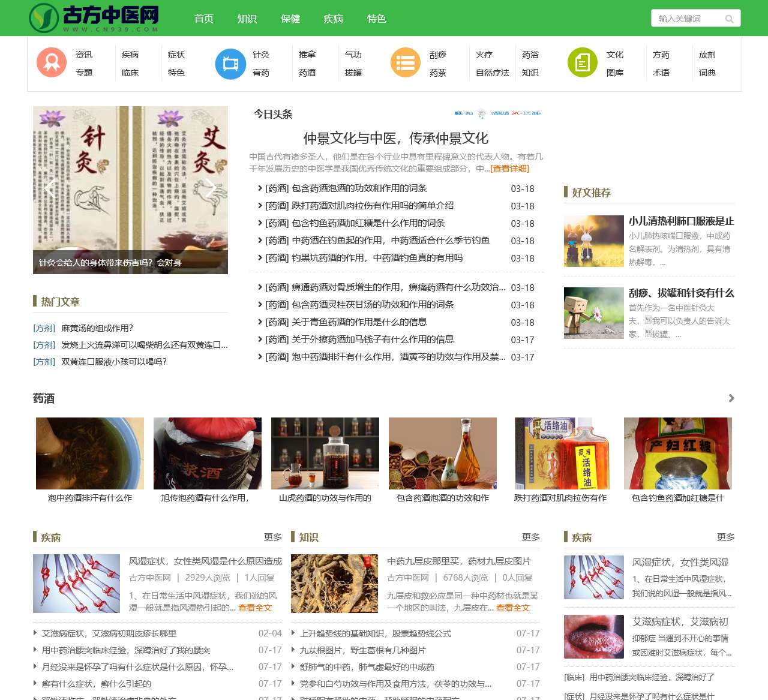The width and height of the screenshot is (768, 700).
Task: Open the 拔罐 category link
Action: (x=353, y=73)
